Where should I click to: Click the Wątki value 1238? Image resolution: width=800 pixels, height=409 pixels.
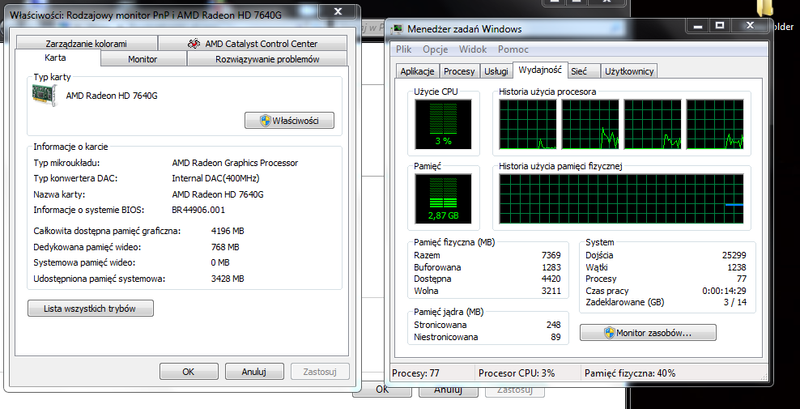click(737, 267)
